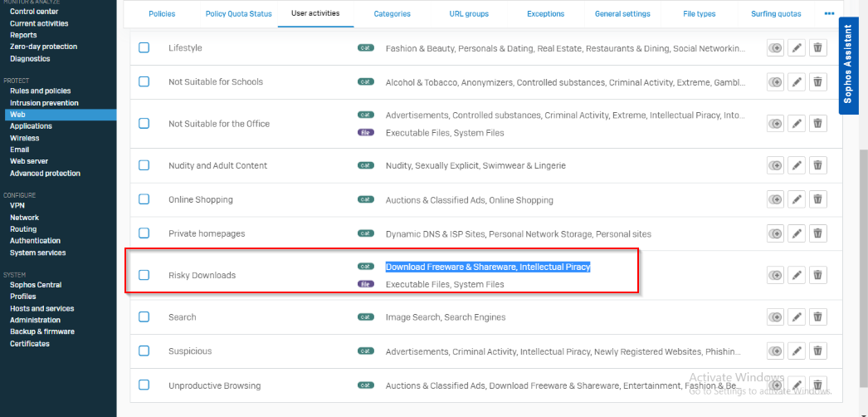868x417 pixels.
Task: Delete the Private homepages activity
Action: (x=817, y=233)
